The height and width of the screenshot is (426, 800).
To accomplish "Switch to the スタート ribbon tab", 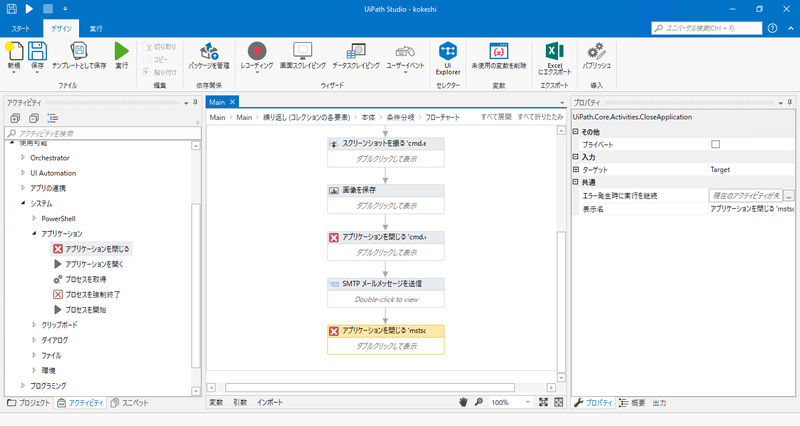I will 21,29.
